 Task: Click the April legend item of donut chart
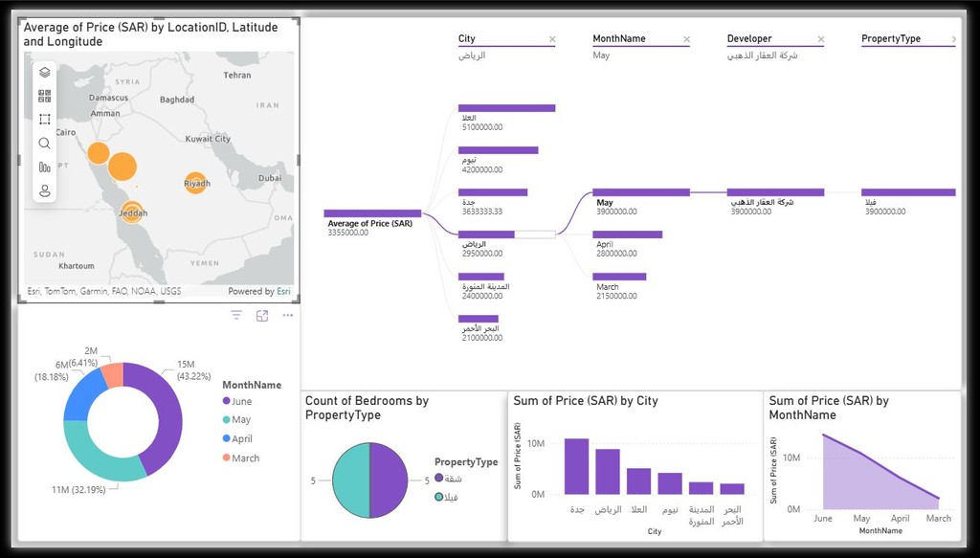[x=237, y=438]
